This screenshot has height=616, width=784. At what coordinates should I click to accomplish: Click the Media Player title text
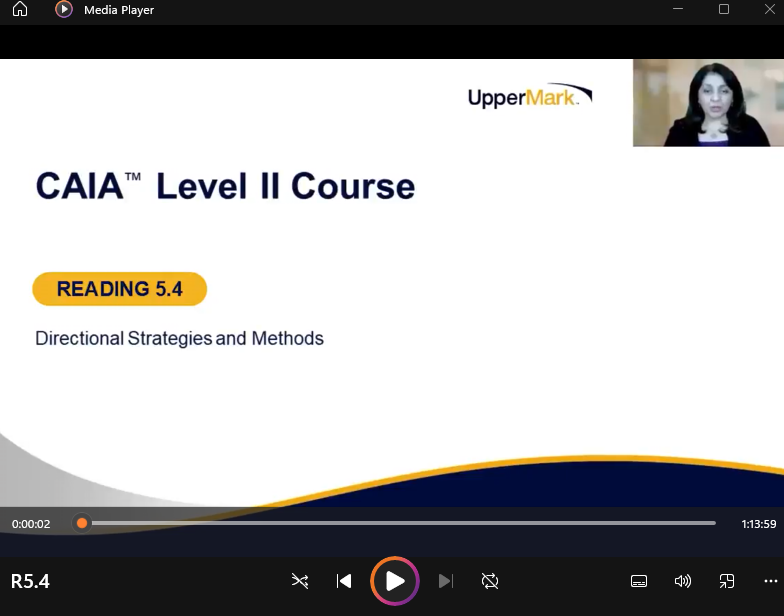(x=119, y=10)
